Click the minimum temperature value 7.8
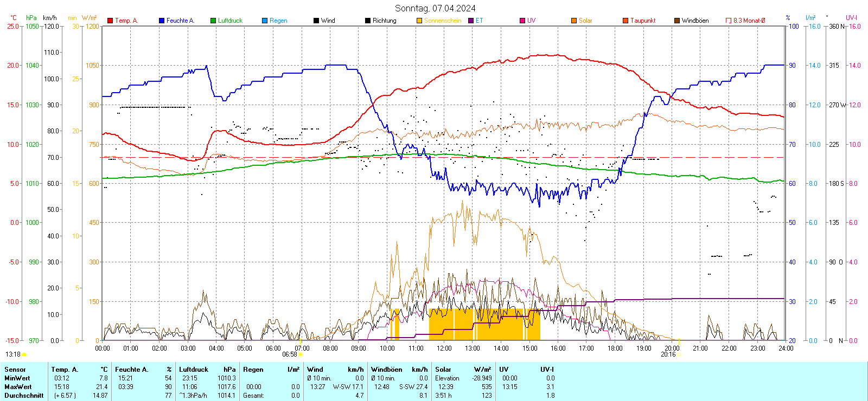Screen dimensions: 868x401 (x=104, y=378)
